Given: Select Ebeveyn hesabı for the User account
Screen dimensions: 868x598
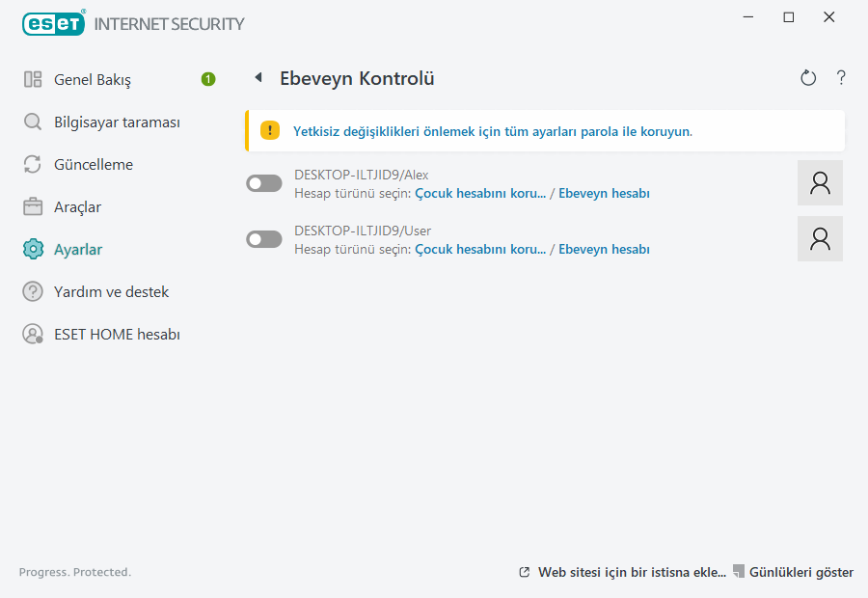Looking at the screenshot, I should 604,249.
